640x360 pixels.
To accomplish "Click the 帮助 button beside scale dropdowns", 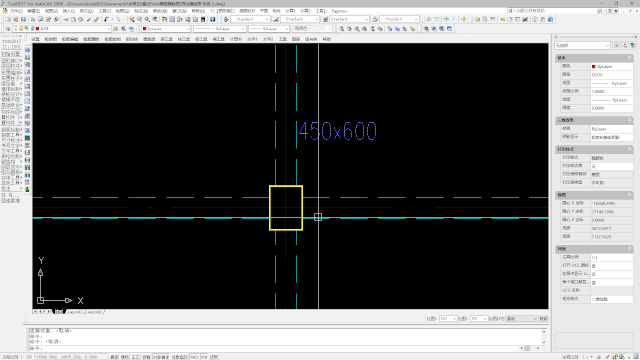I will pos(543,318).
